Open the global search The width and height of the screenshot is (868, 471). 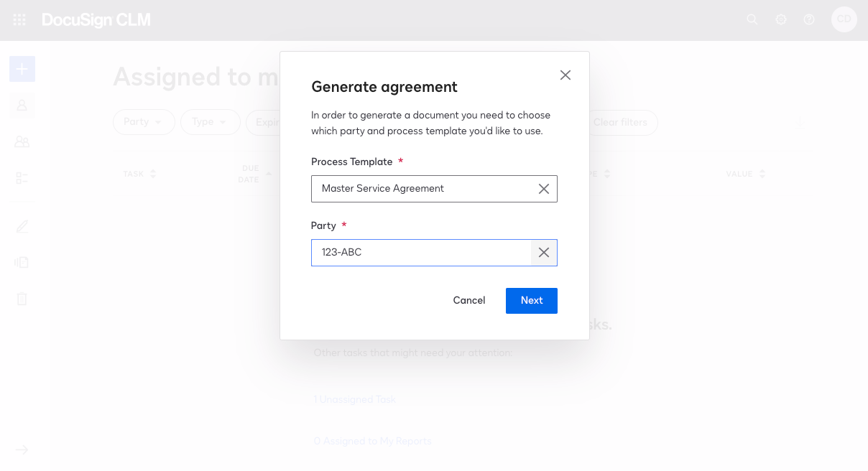tap(752, 19)
